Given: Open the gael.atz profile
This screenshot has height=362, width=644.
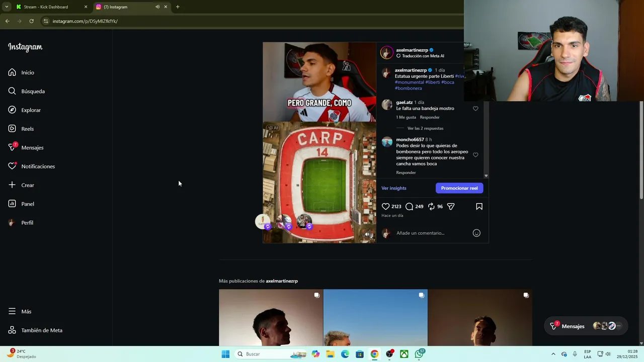Looking at the screenshot, I should pyautogui.click(x=404, y=102).
